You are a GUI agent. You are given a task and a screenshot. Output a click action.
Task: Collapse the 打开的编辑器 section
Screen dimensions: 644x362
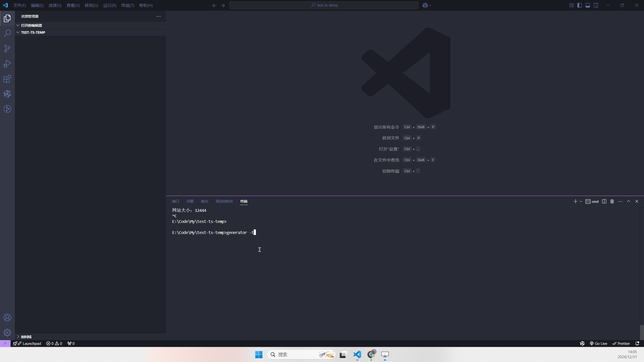(x=90, y=25)
